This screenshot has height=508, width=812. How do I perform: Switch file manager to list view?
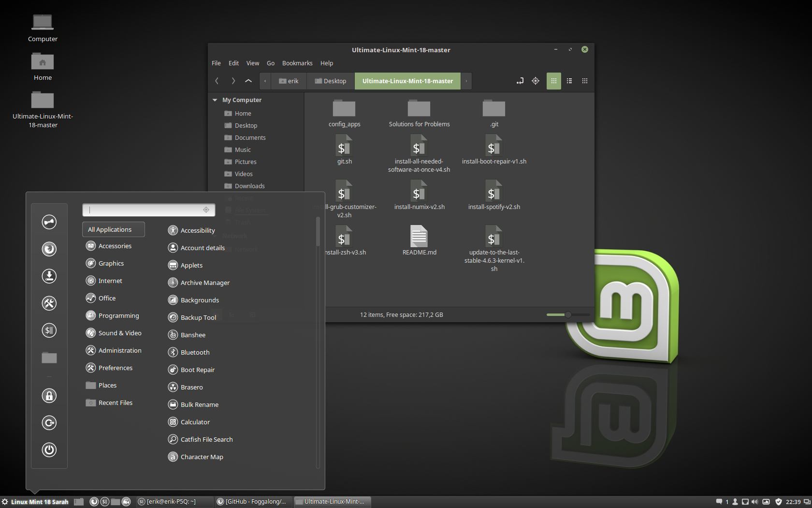pyautogui.click(x=569, y=81)
